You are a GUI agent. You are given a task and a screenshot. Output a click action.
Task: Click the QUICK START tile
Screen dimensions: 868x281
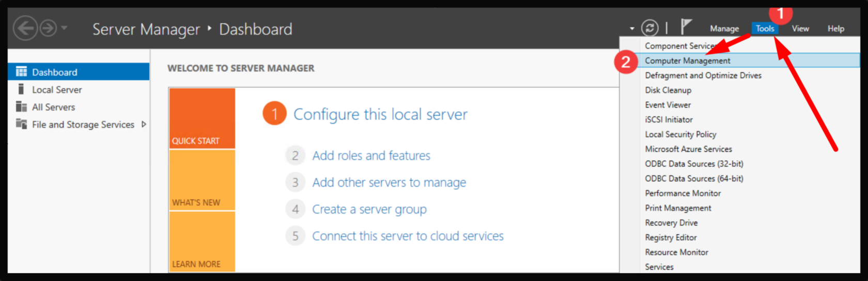pos(202,118)
